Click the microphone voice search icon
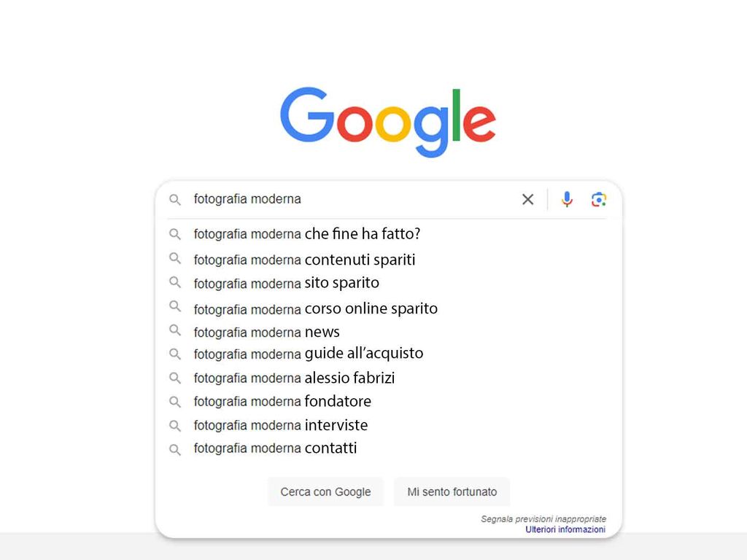 coord(567,199)
